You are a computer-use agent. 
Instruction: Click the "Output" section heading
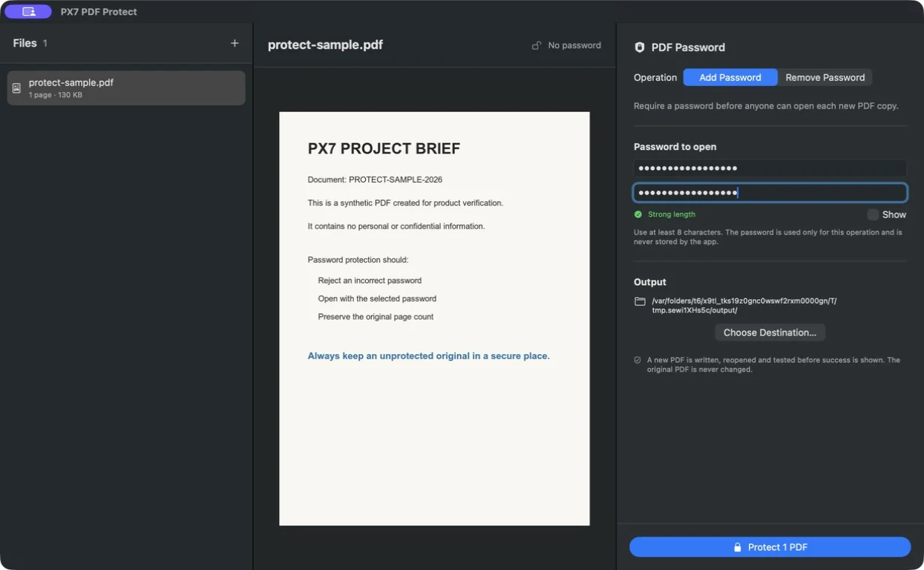(x=650, y=282)
